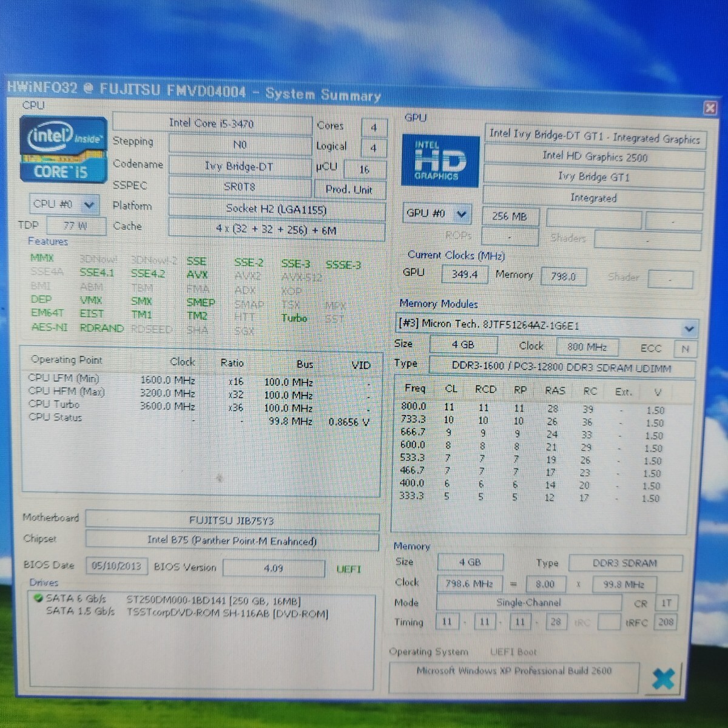Click the Turbo feature label
728x728 pixels.
[x=294, y=318]
